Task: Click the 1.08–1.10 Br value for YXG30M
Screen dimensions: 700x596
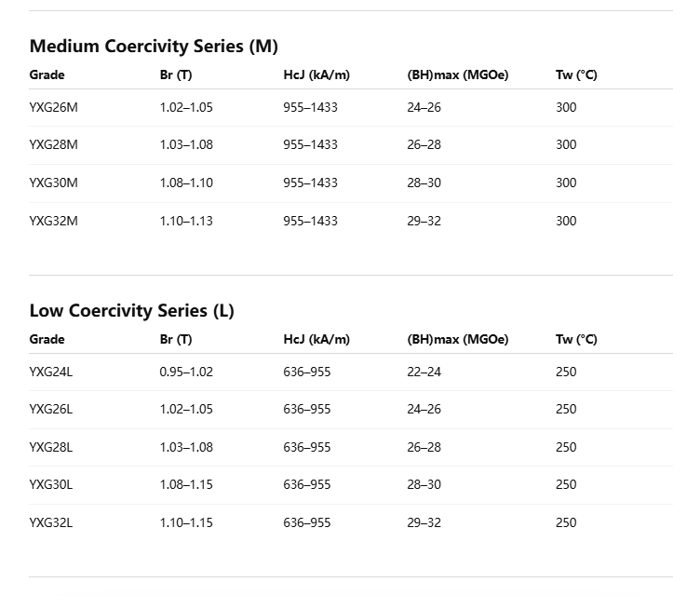Action: pos(186,183)
